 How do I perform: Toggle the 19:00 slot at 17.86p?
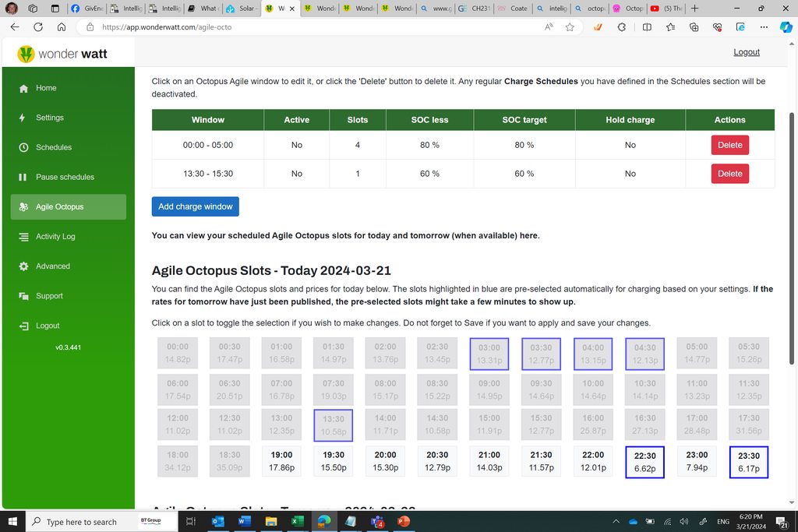281,461
